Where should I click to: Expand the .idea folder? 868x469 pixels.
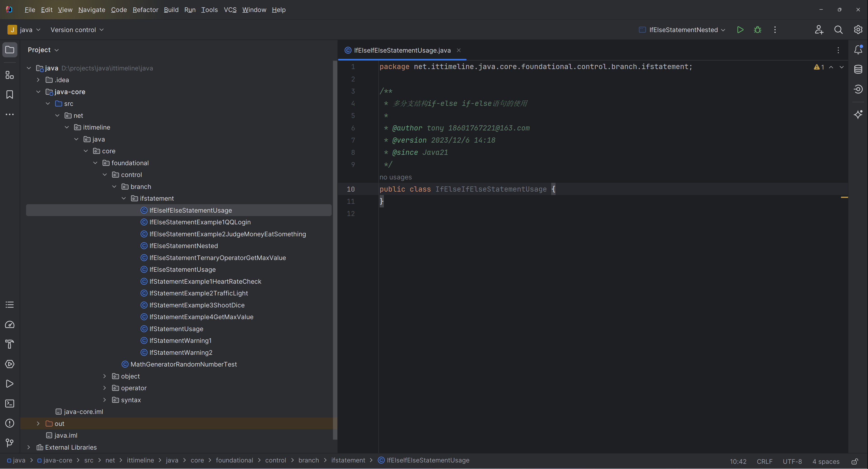pos(38,80)
